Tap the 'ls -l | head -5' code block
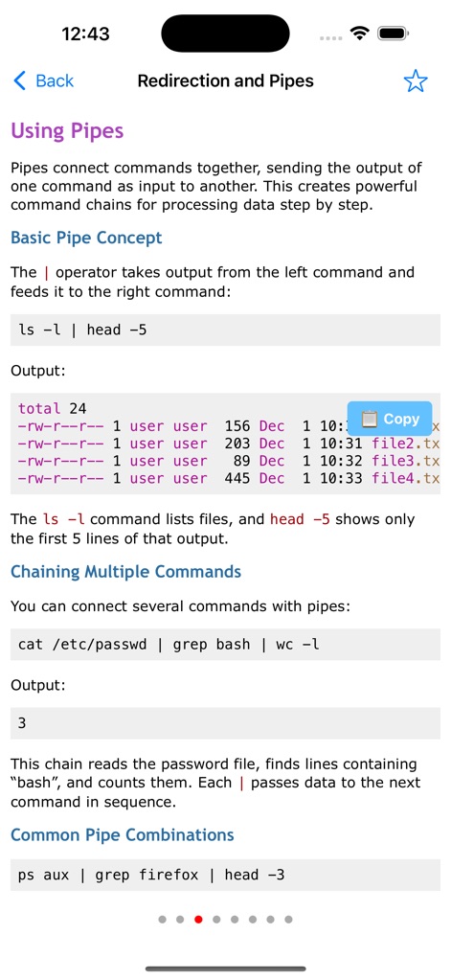The height and width of the screenshot is (980, 451). click(x=226, y=330)
